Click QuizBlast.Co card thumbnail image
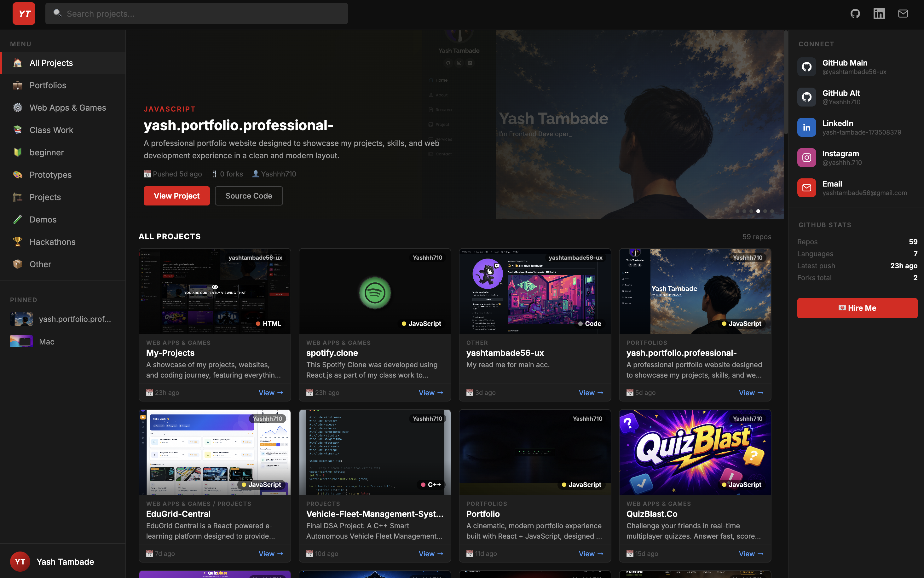Image resolution: width=924 pixels, height=578 pixels. pyautogui.click(x=695, y=452)
